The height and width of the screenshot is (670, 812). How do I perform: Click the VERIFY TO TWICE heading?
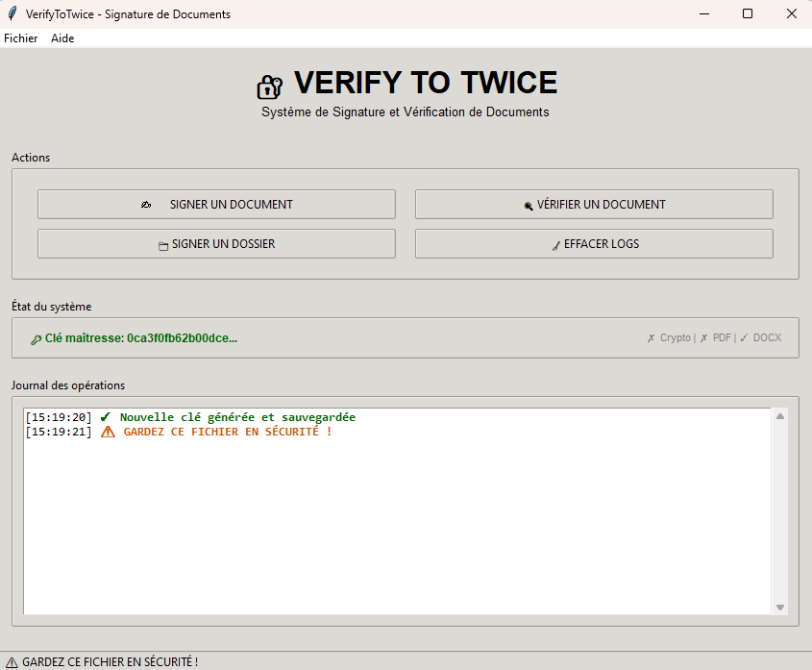pyautogui.click(x=426, y=83)
